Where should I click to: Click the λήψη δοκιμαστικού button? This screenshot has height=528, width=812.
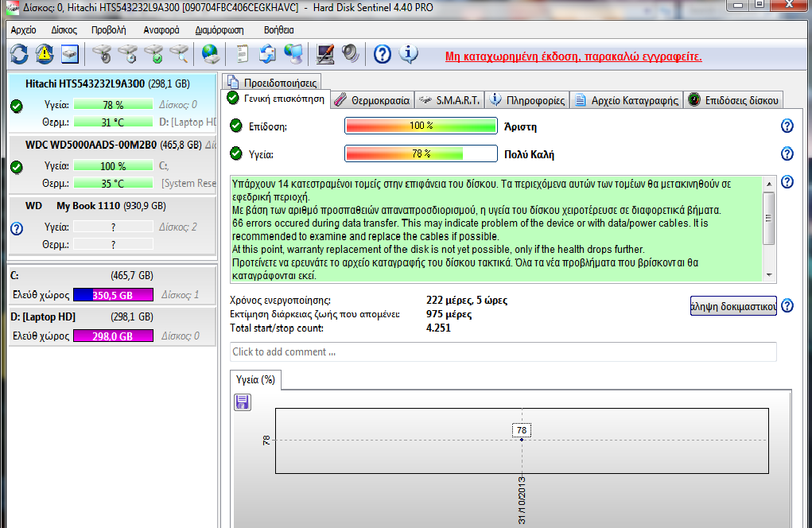click(x=733, y=306)
